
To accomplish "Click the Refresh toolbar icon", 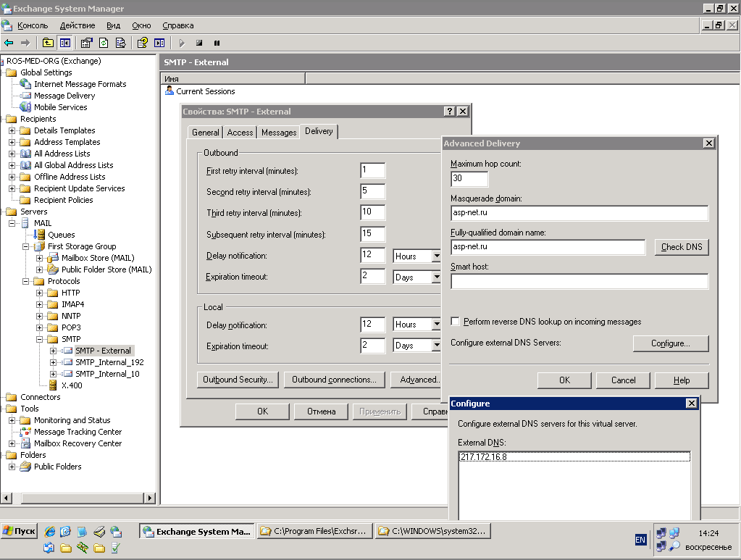I will [104, 43].
